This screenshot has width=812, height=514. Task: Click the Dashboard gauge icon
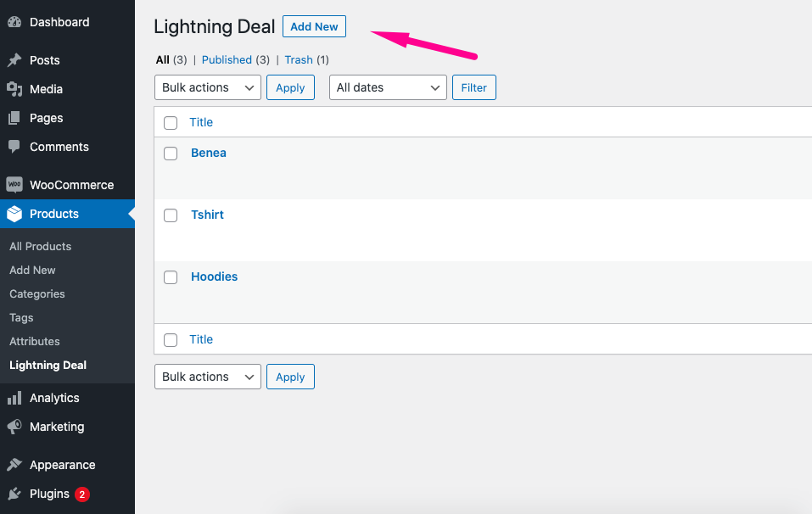pos(14,22)
